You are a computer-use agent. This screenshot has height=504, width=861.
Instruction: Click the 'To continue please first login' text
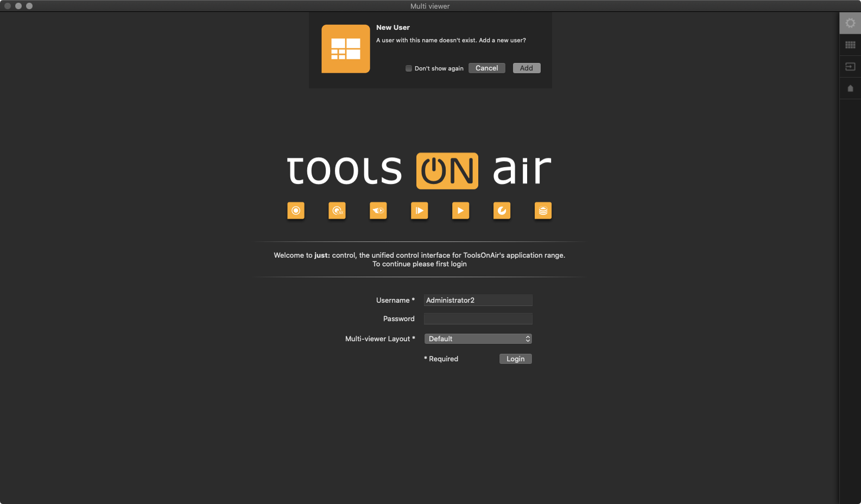click(420, 264)
